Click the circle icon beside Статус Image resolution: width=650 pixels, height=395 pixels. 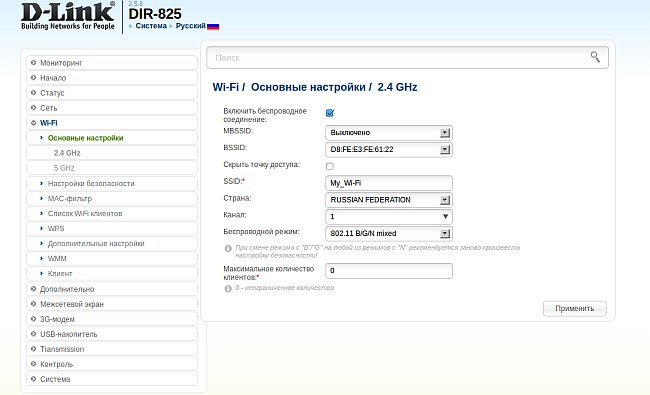point(34,93)
